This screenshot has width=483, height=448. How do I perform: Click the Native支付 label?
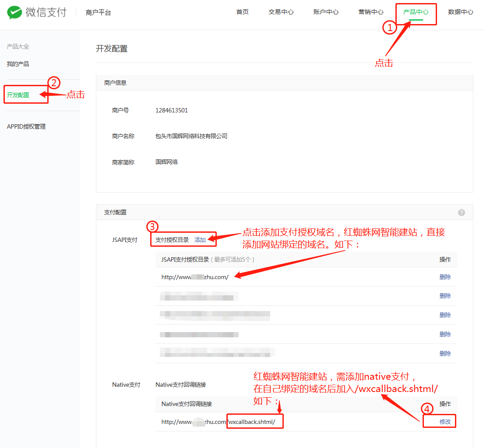(126, 385)
